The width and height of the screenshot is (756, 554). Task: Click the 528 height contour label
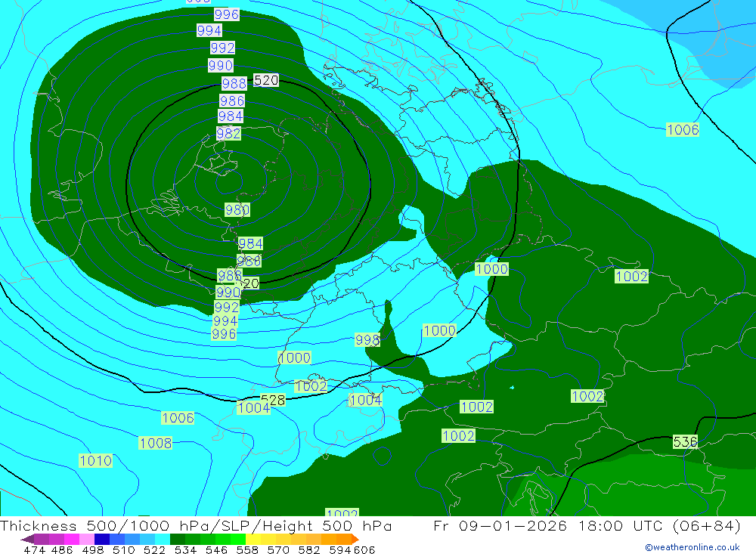tap(273, 400)
